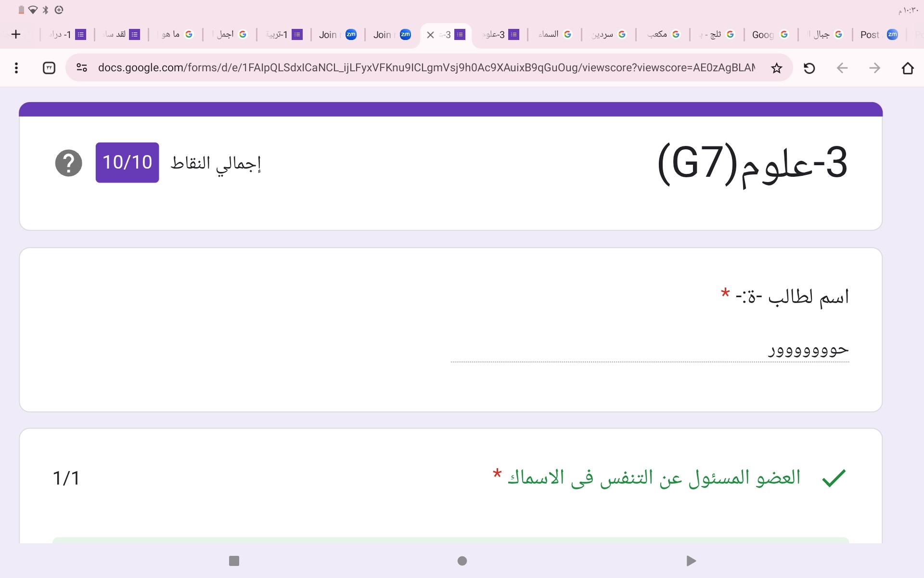Go forward using the right arrow icon
The image size is (924, 578).
[x=874, y=68]
